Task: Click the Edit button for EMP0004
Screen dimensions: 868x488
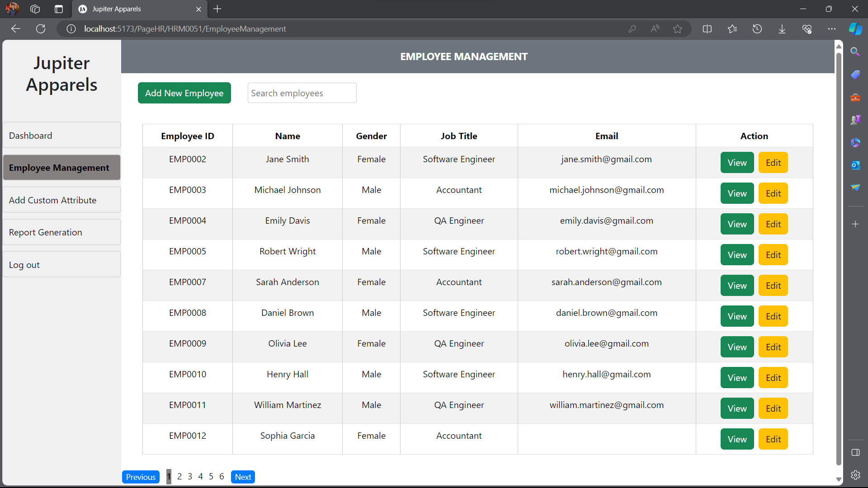Action: 773,224
